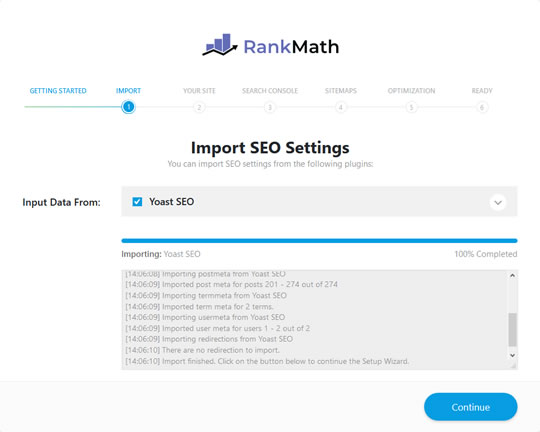Click log line 'Importing termmeta from Yoast SEO'

click(x=206, y=296)
